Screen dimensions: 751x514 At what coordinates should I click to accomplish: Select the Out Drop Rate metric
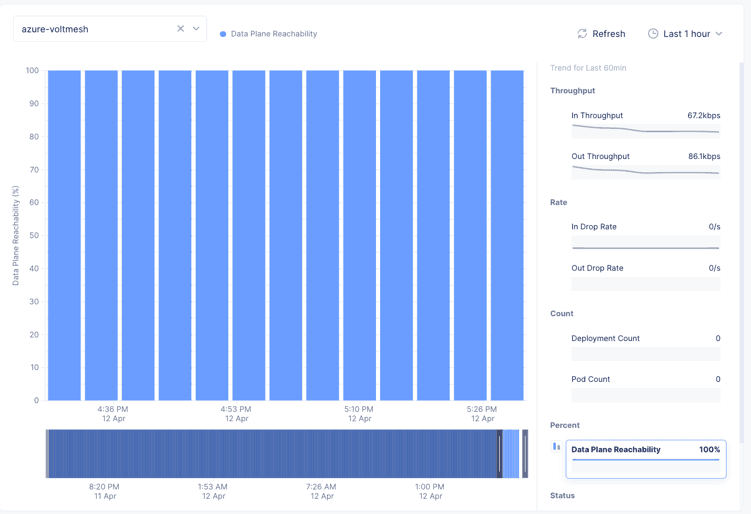click(645, 276)
